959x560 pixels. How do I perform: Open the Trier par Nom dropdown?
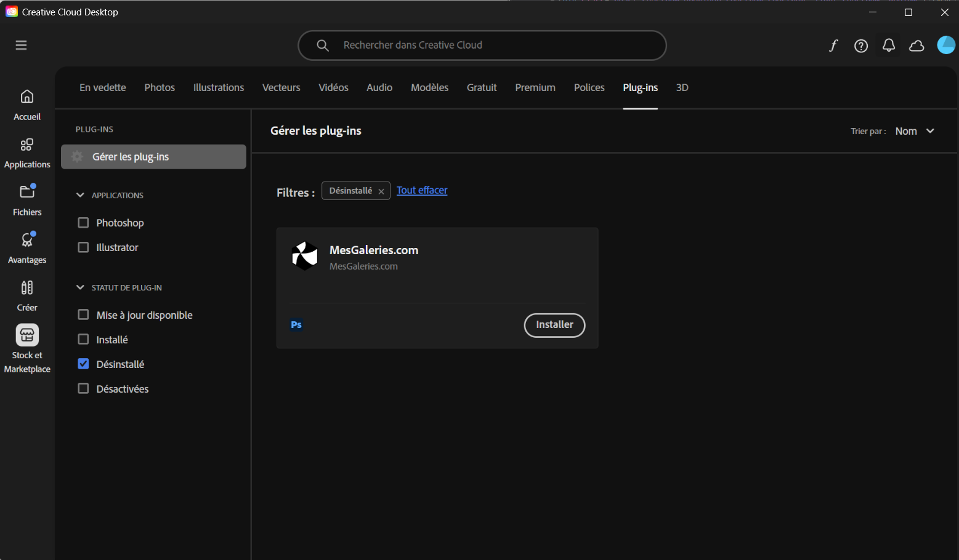pyautogui.click(x=915, y=131)
